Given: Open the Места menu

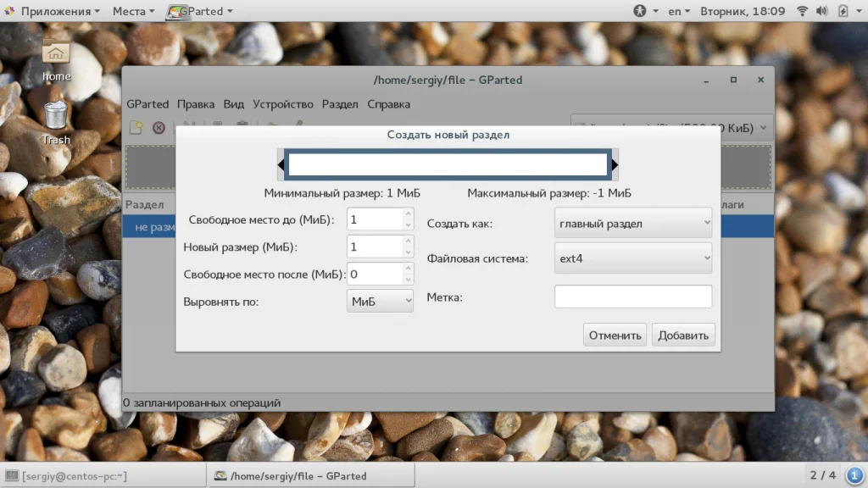Looking at the screenshot, I should click(133, 11).
